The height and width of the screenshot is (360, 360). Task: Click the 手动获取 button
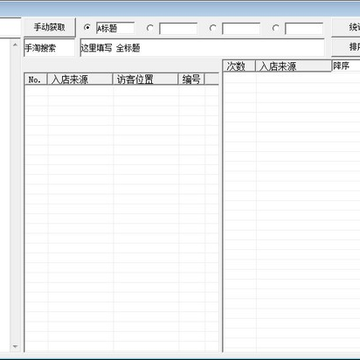coord(49,27)
